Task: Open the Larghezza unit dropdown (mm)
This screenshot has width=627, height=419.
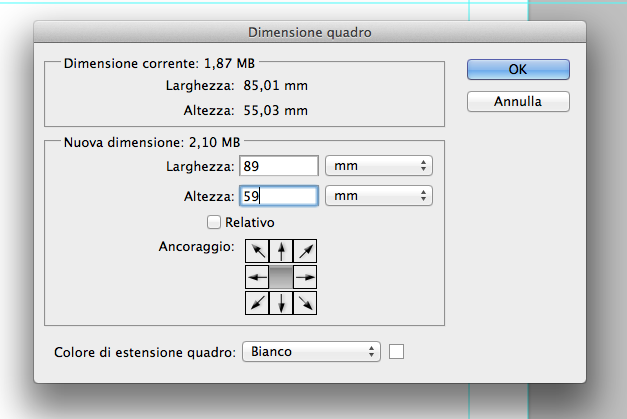Action: (380, 166)
